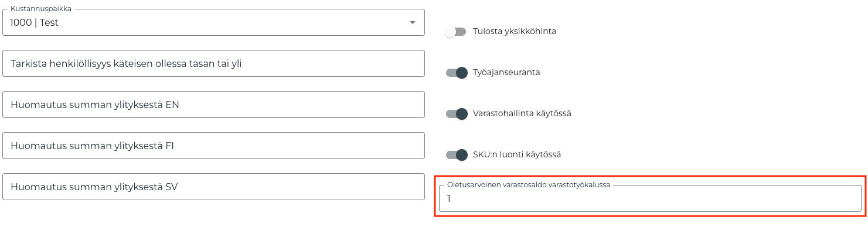
Task: Enable the Tulosta yksikköhinta switch
Action: (455, 32)
